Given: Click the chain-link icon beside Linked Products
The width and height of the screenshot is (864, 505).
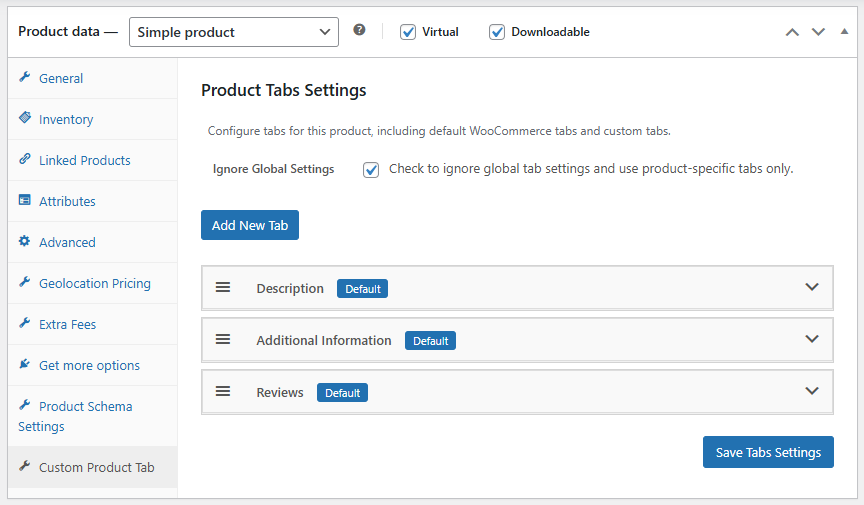Looking at the screenshot, I should coord(25,159).
